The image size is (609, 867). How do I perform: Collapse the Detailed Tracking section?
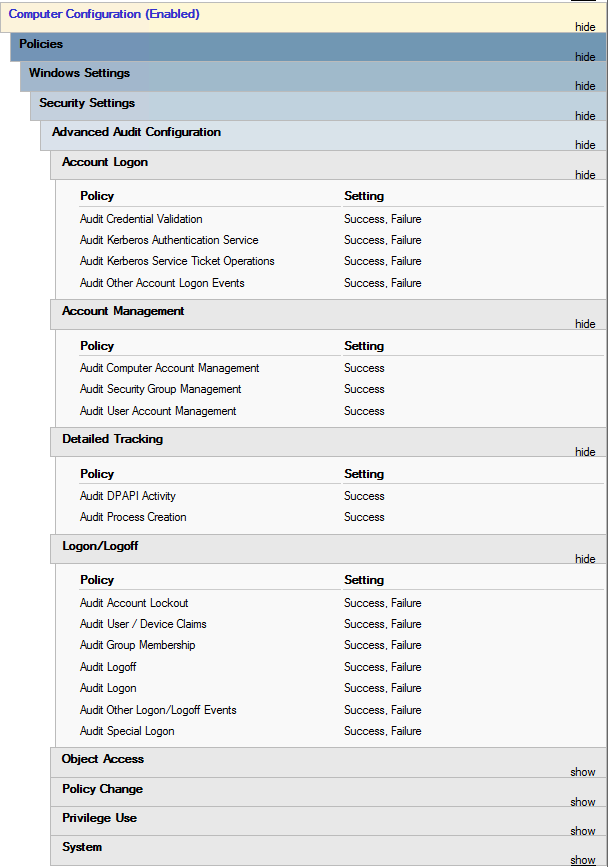pos(585,452)
